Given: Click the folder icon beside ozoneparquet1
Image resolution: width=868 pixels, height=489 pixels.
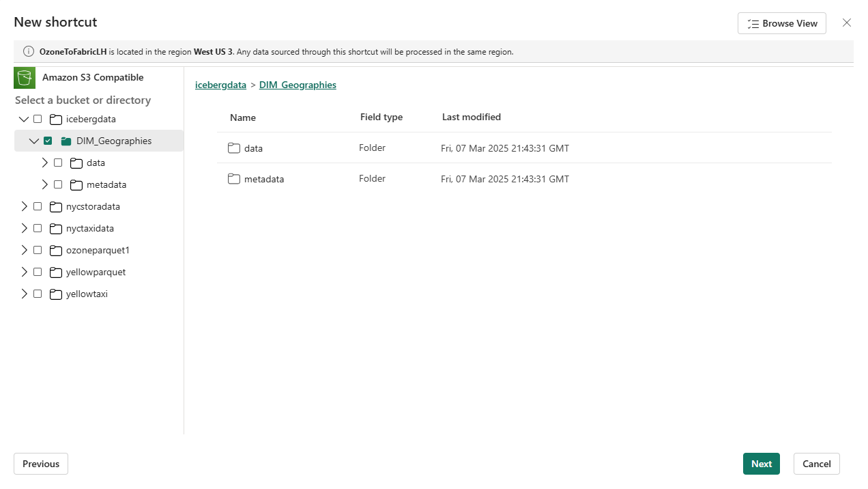Looking at the screenshot, I should click(55, 250).
